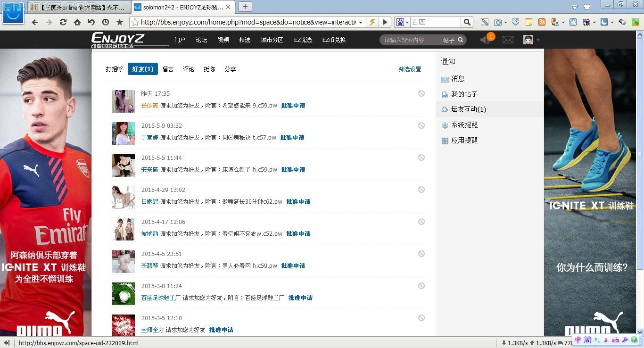Open the browser home page icon
This screenshot has height=348, width=644.
[77, 22]
